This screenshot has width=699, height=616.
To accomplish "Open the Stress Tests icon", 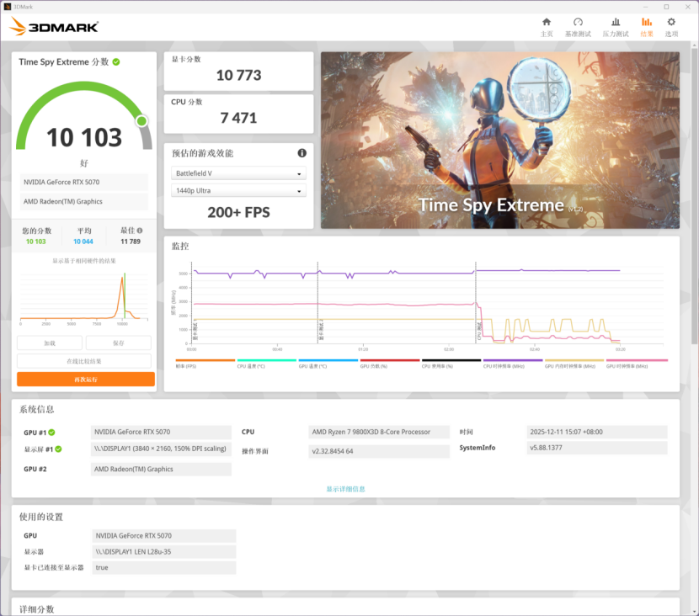I will pos(616,22).
